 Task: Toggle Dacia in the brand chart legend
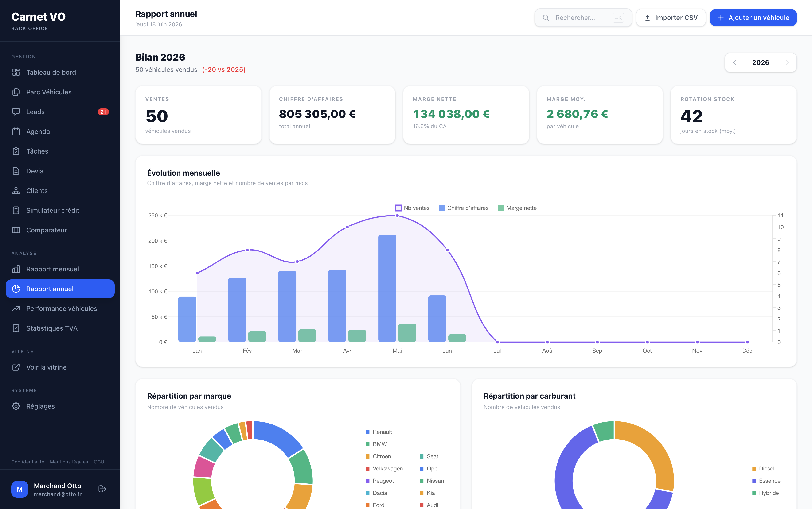coord(377,493)
